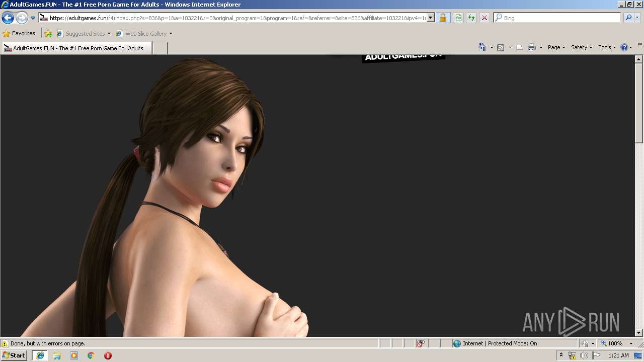Open the Windows Start menu
The width and height of the screenshot is (644, 362).
(x=14, y=355)
